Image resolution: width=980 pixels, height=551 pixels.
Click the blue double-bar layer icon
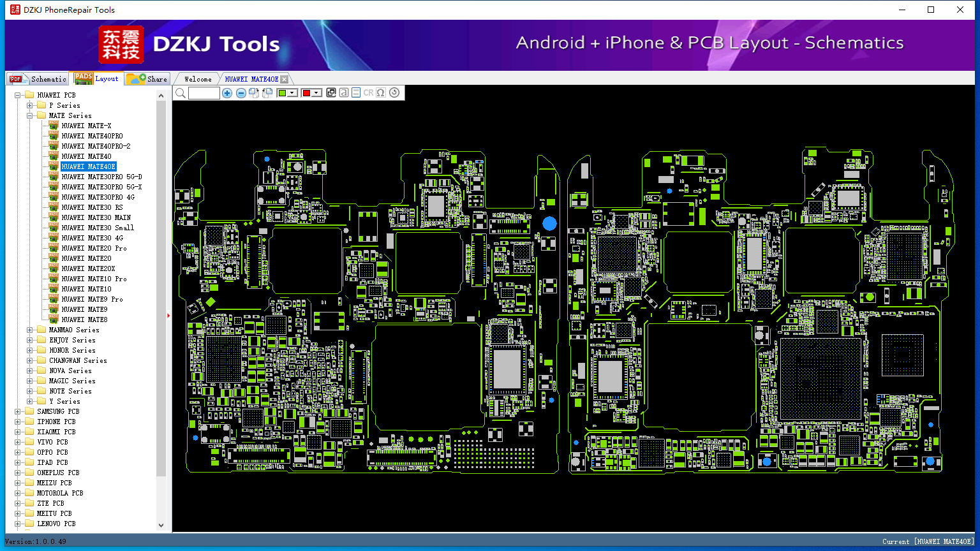pos(356,93)
